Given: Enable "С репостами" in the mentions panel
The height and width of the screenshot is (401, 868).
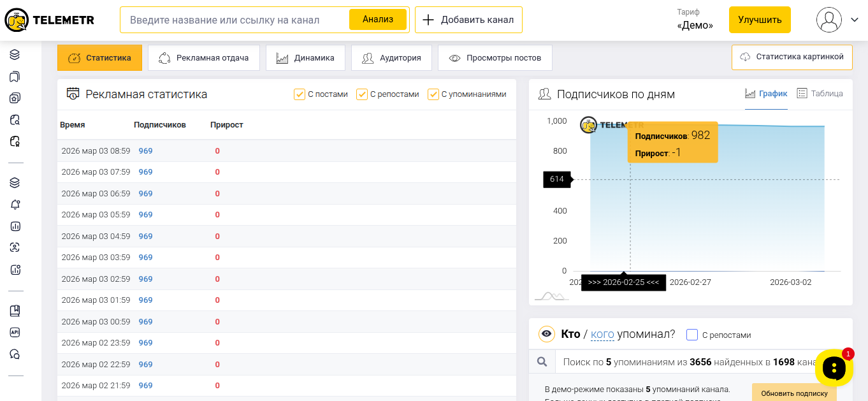Looking at the screenshot, I should tap(692, 335).
